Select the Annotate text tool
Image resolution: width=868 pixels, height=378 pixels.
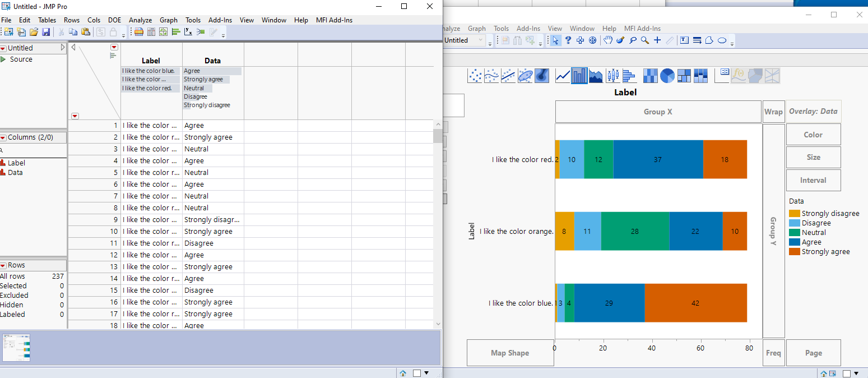pos(684,40)
